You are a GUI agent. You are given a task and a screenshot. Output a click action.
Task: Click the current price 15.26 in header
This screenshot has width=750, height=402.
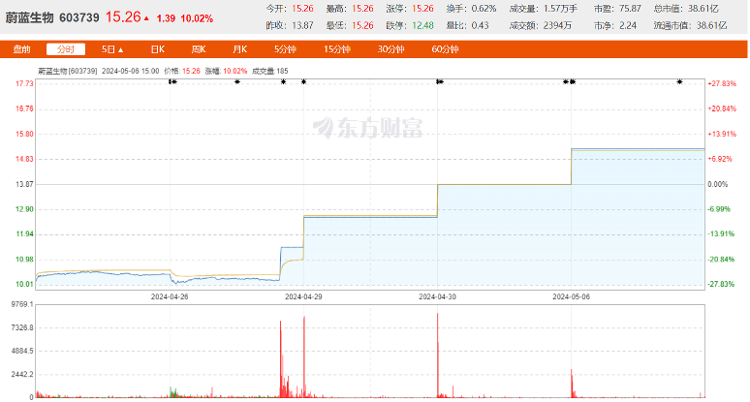click(x=123, y=17)
